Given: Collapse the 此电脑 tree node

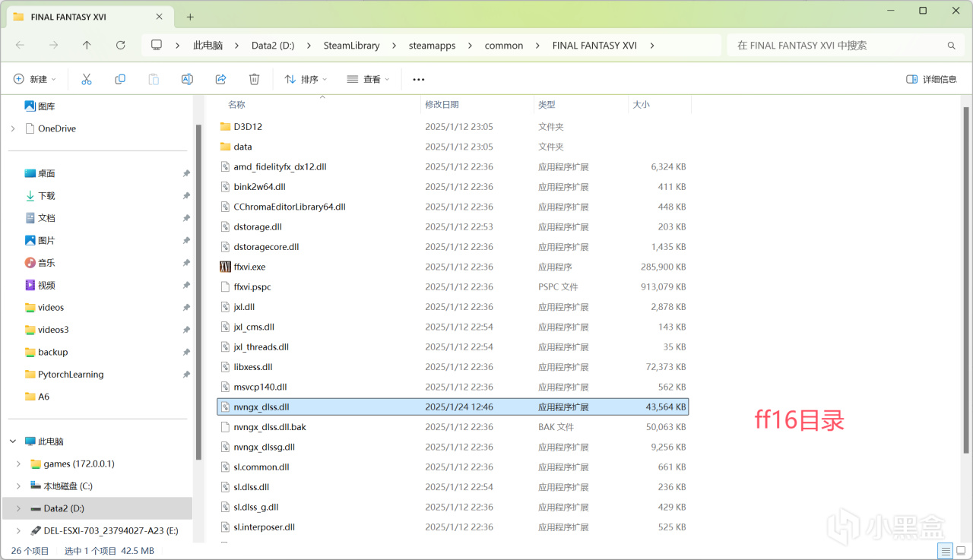Looking at the screenshot, I should [x=13, y=441].
